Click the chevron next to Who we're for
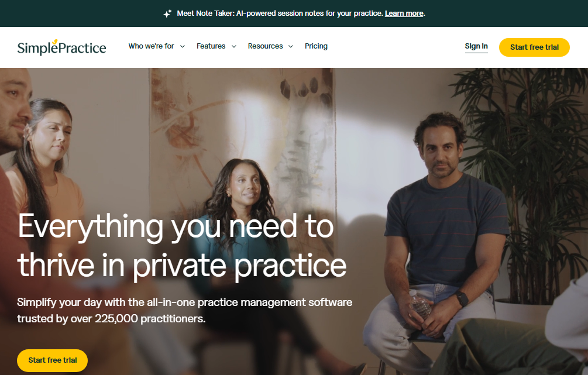588x375 pixels. point(183,46)
